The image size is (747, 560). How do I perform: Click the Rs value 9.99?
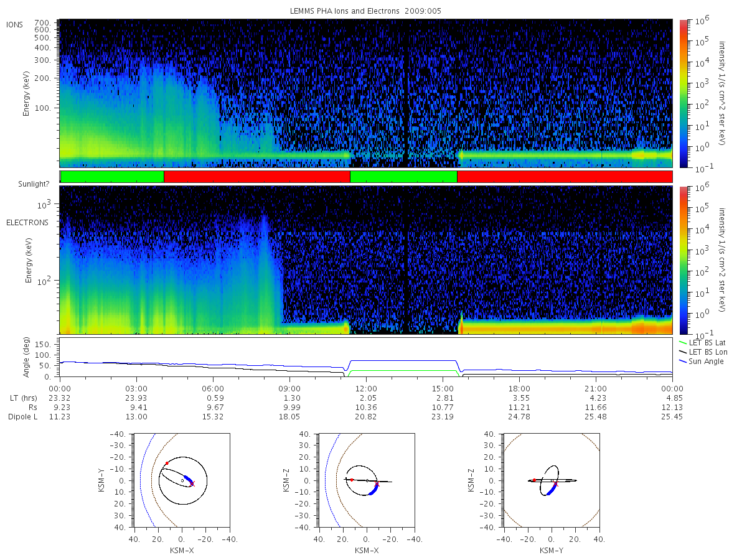tap(289, 408)
